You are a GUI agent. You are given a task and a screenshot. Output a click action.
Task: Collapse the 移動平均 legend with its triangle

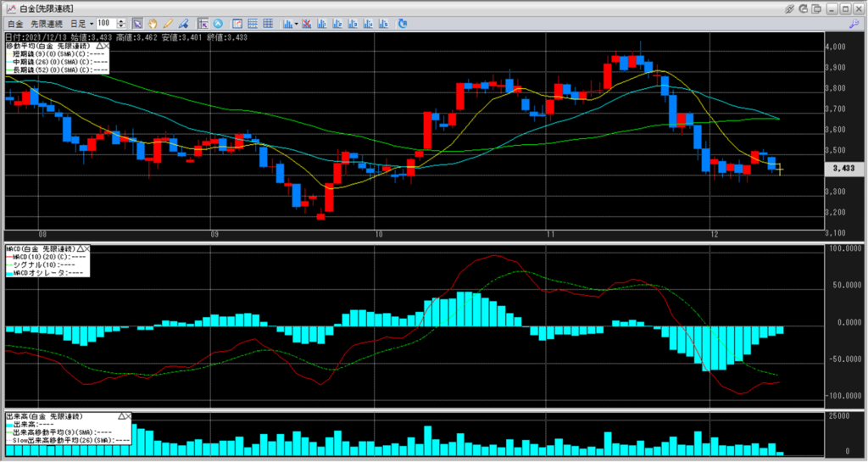coord(100,46)
